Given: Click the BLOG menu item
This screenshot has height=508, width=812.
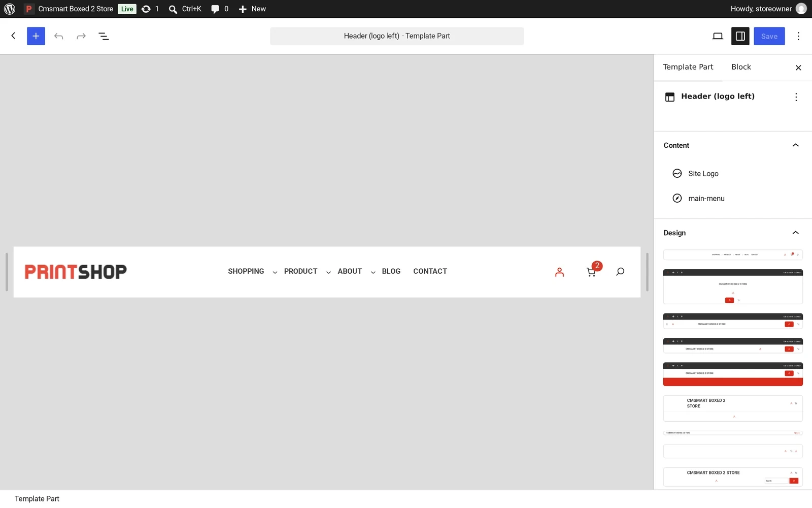Looking at the screenshot, I should pos(391,271).
